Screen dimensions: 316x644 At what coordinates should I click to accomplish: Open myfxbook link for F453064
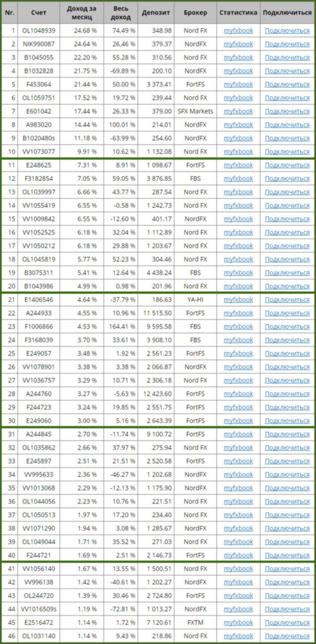(238, 84)
